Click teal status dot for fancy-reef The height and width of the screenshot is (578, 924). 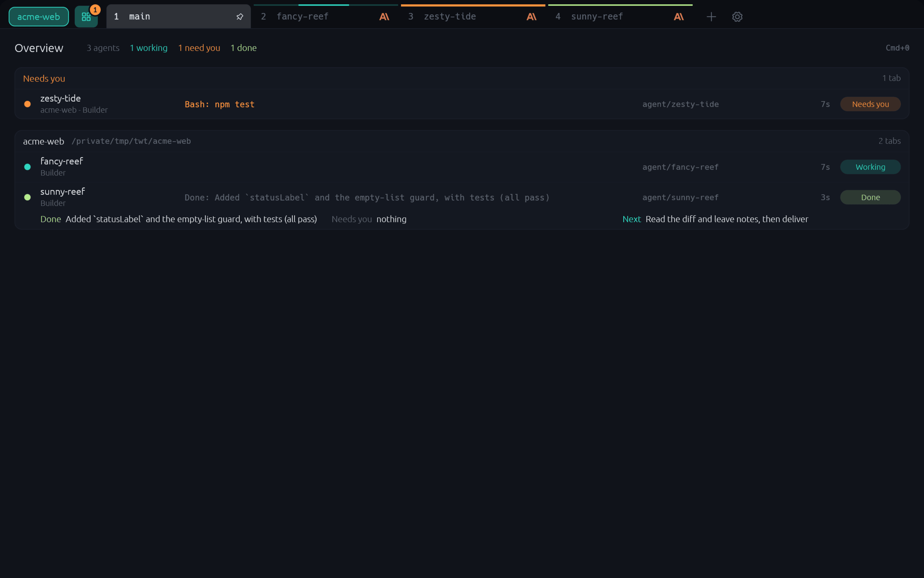coord(27,167)
